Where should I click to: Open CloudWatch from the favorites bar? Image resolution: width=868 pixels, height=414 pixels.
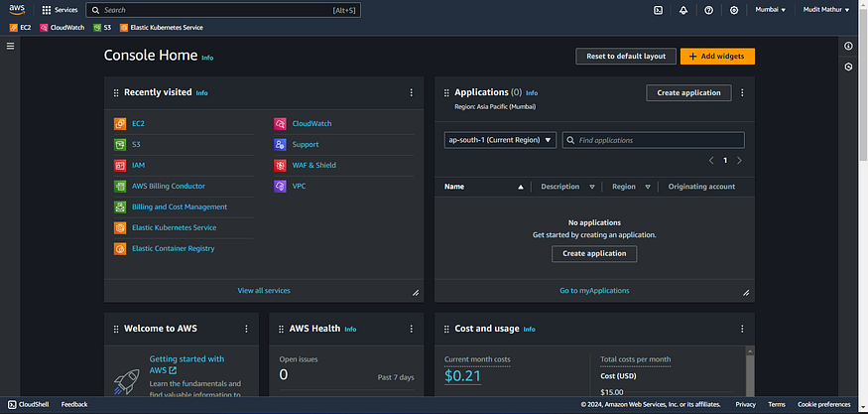point(62,27)
